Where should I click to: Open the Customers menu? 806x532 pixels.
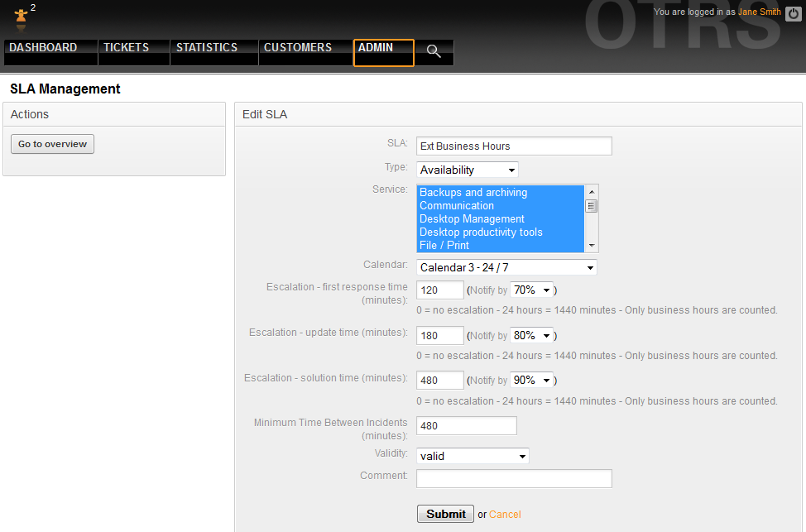click(298, 48)
